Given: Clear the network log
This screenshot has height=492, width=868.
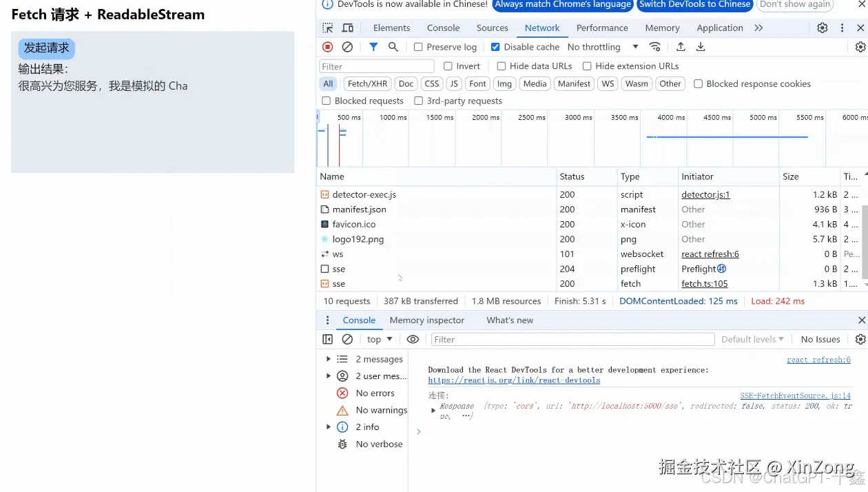Looking at the screenshot, I should click(347, 47).
